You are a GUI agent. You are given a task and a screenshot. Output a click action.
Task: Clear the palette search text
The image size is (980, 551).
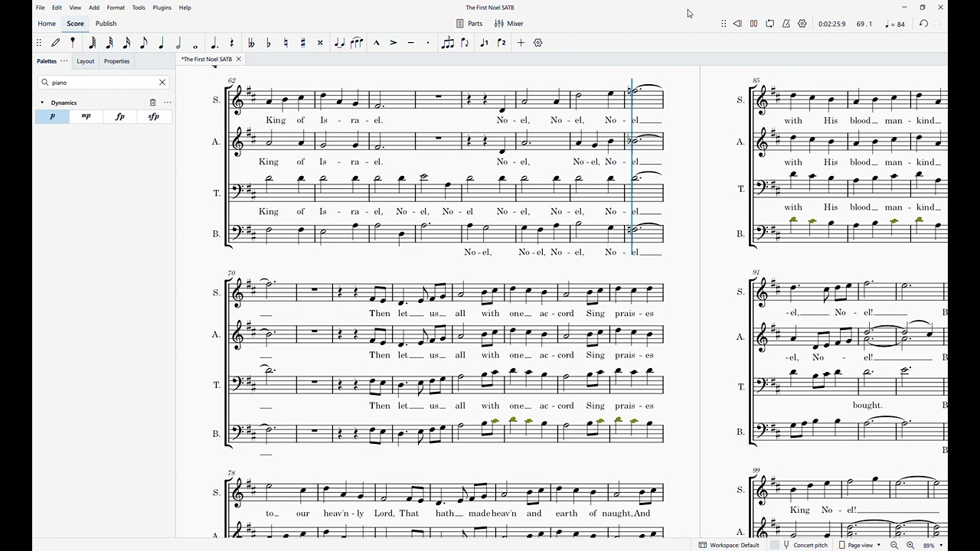pyautogui.click(x=162, y=83)
